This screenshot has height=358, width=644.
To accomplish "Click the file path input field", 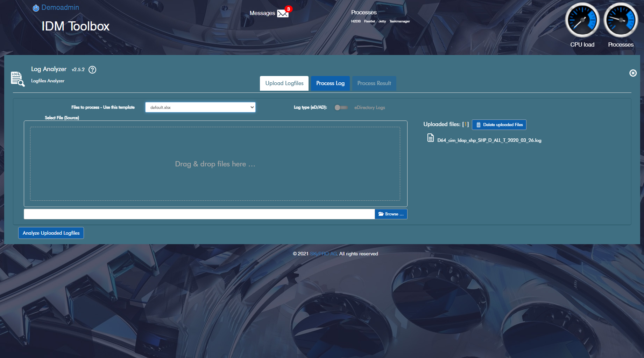I will [199, 214].
